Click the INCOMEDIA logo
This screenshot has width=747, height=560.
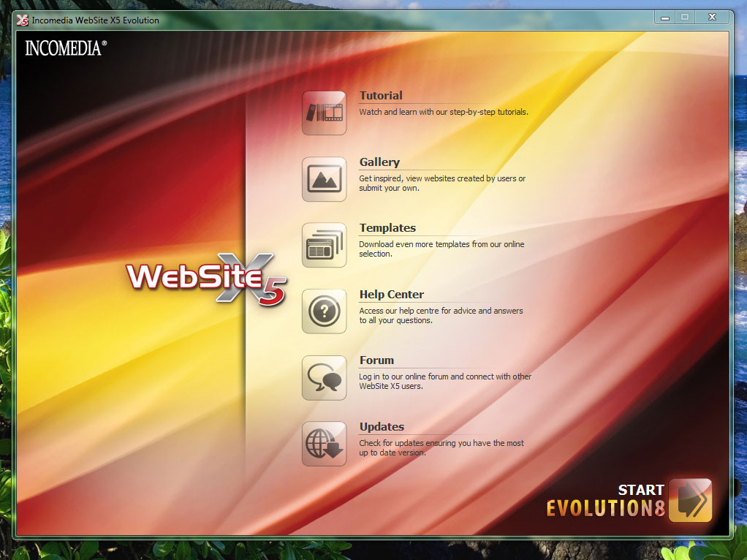[x=66, y=49]
